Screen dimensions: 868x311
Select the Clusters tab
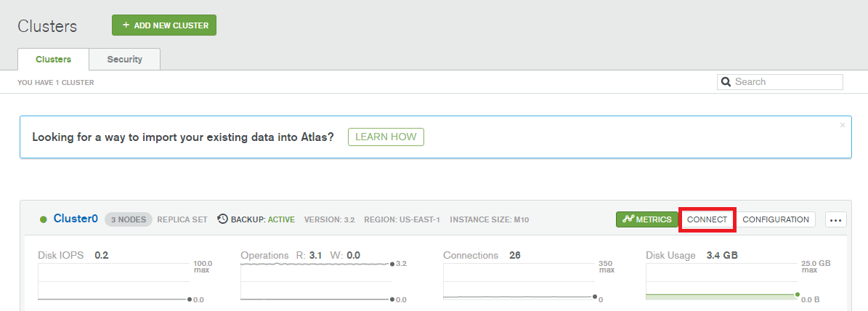53,60
